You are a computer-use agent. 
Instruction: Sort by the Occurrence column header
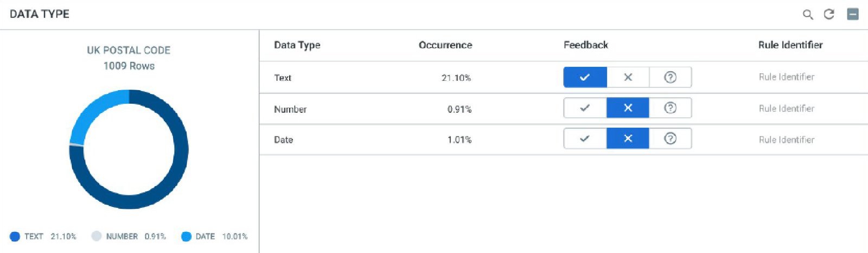[445, 45]
